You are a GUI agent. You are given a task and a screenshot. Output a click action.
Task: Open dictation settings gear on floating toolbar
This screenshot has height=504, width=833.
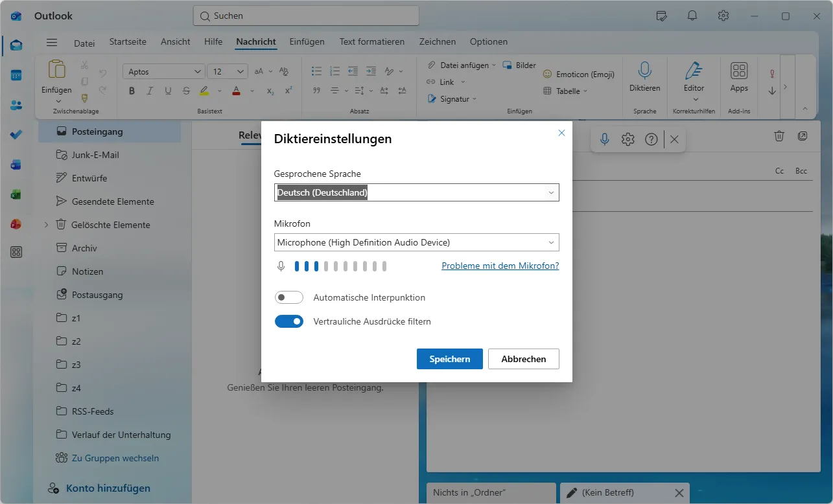628,139
